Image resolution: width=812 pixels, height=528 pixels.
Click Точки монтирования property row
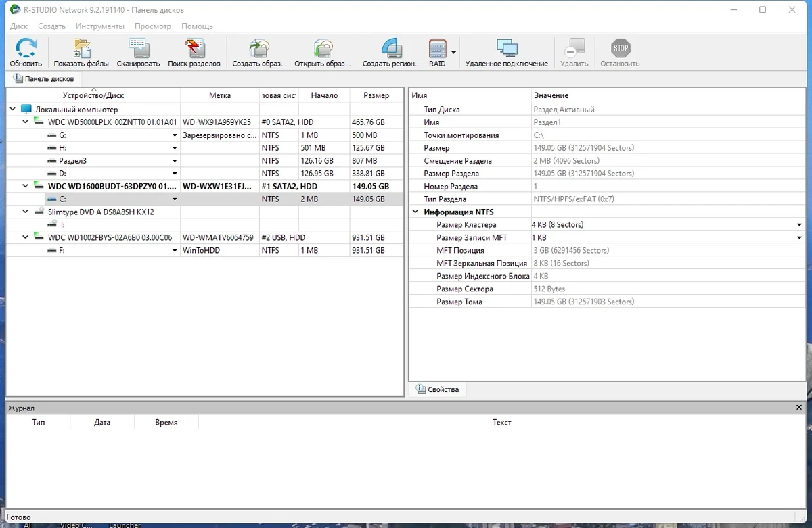coord(607,135)
